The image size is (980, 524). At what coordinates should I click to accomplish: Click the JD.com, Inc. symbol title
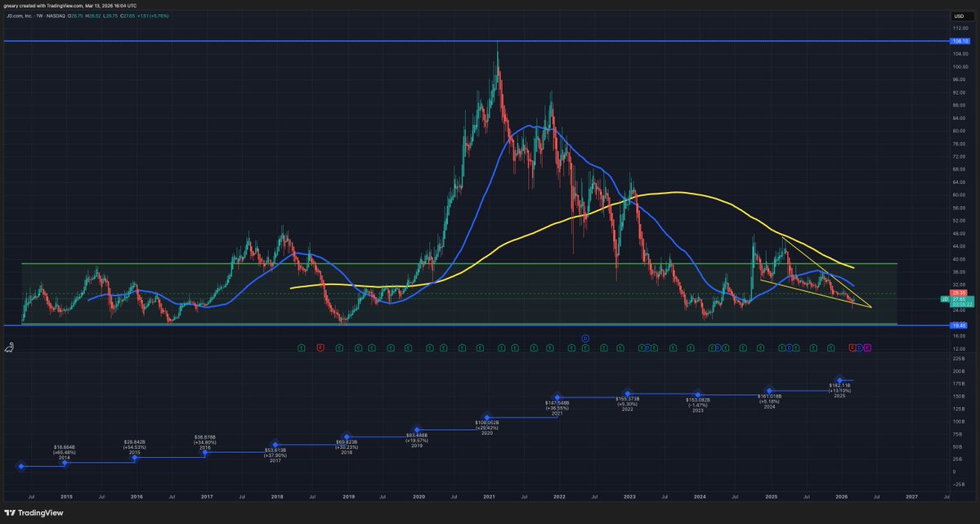(x=20, y=15)
